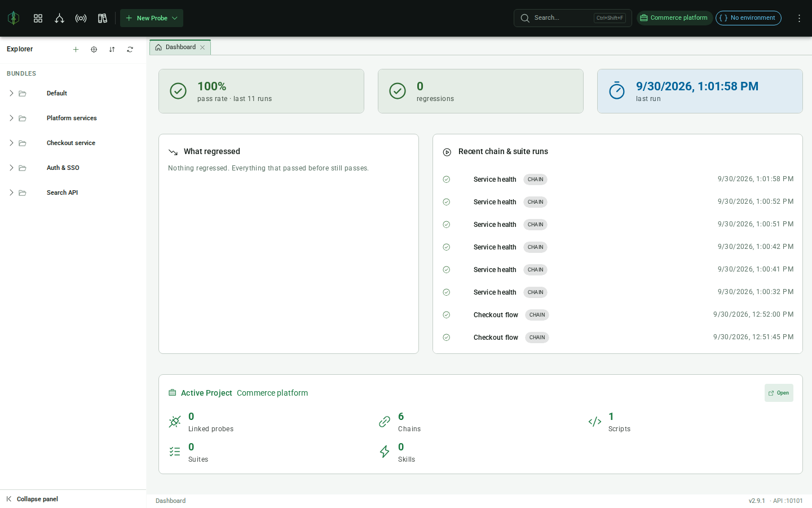The width and height of the screenshot is (812, 508).
Task: Click the Explorer sort icon
Action: pyautogui.click(x=112, y=50)
